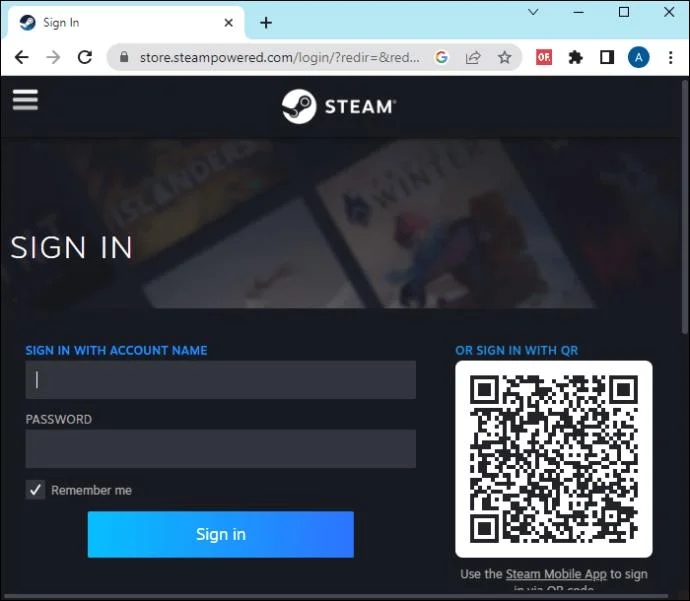The image size is (690, 601).
Task: Click the blue Sign in button
Action: 220,534
